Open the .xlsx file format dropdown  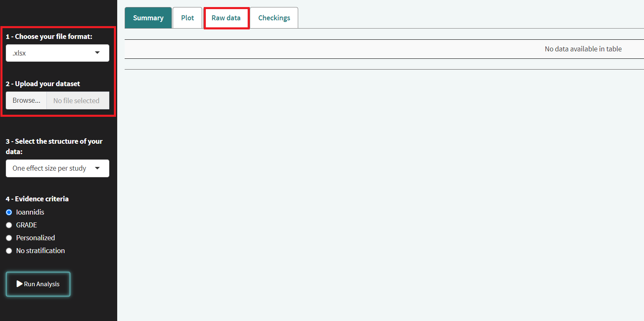(x=57, y=53)
